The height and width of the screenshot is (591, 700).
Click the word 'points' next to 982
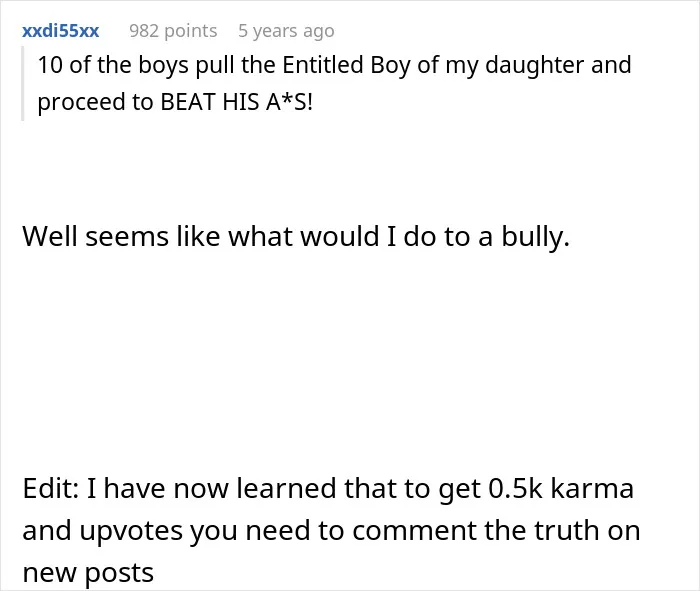tap(191, 31)
